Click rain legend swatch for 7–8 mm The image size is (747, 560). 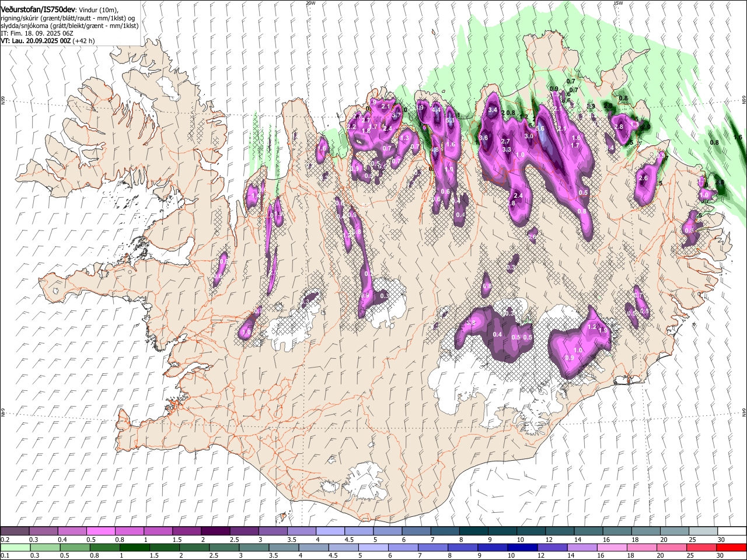(x=432, y=547)
